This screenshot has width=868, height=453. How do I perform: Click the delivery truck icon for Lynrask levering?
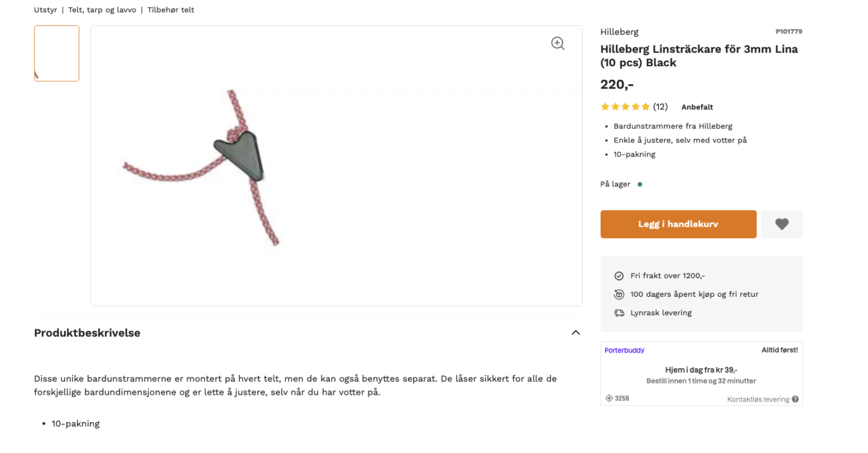(618, 312)
